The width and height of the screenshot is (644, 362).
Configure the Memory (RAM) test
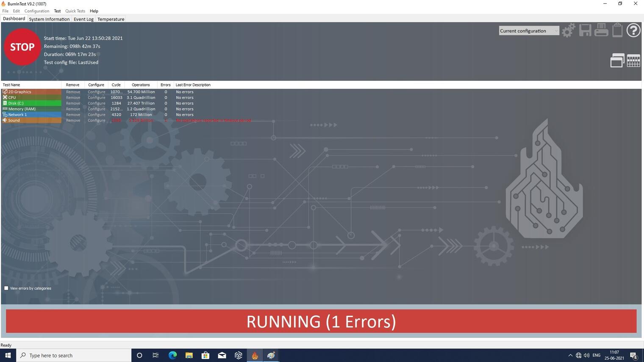tap(97, 109)
